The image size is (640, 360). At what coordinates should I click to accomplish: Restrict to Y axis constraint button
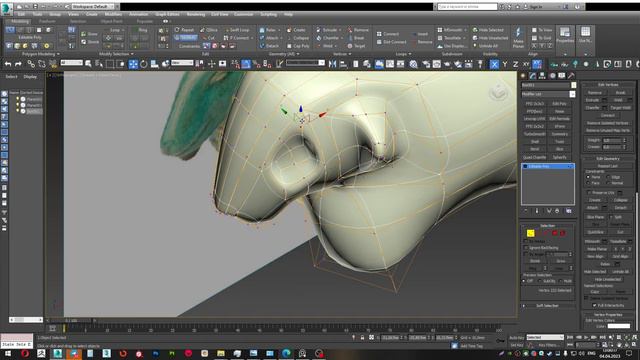click(x=505, y=64)
